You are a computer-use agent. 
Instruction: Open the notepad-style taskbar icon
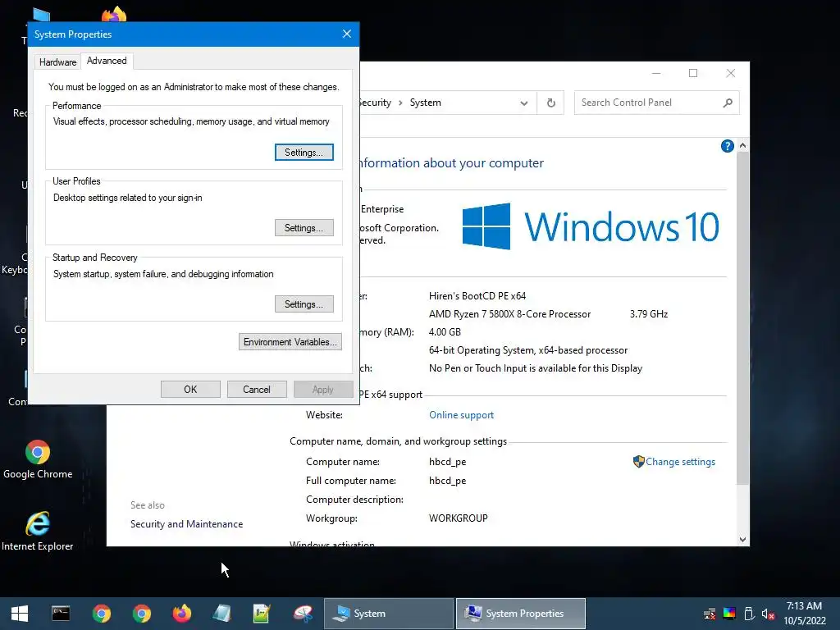point(221,614)
